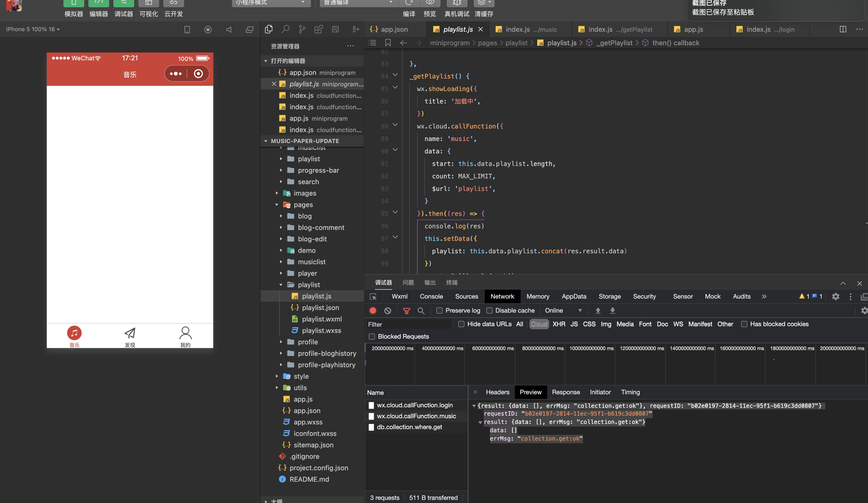Screen dimensions: 868x503
Task: Click the 云开发 cloud development button
Action: 173,8
